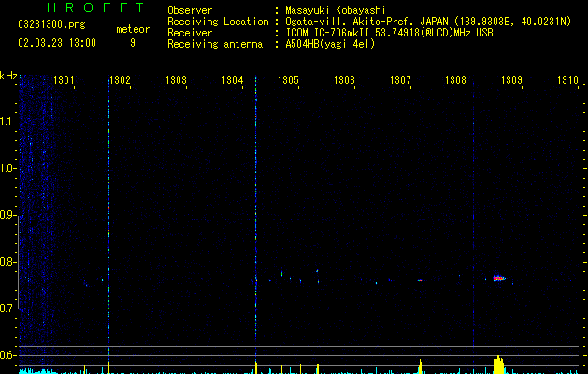
Task: Click the 'Receiver' field label
Action: [190, 33]
